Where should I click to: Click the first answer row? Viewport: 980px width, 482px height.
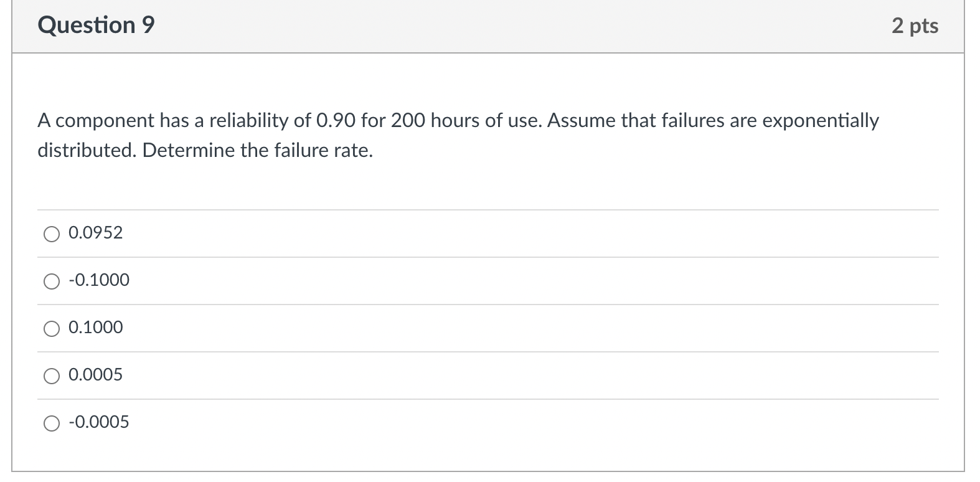pos(436,234)
